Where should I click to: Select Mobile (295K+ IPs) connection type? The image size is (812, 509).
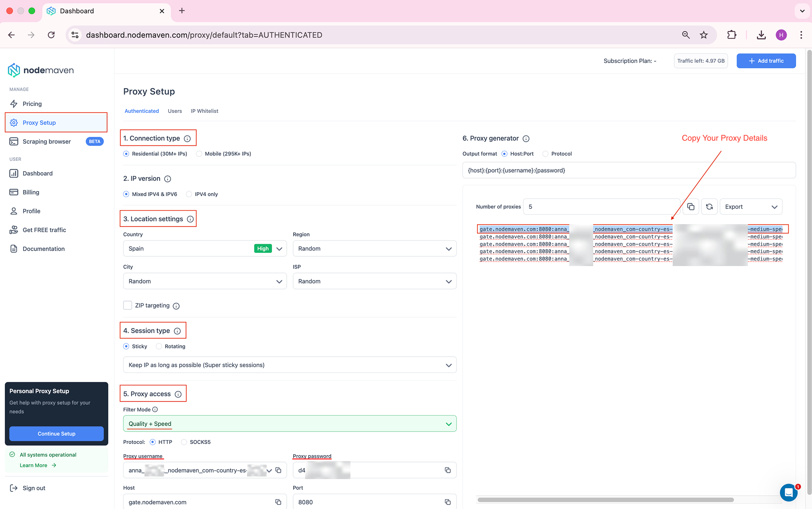click(199, 154)
